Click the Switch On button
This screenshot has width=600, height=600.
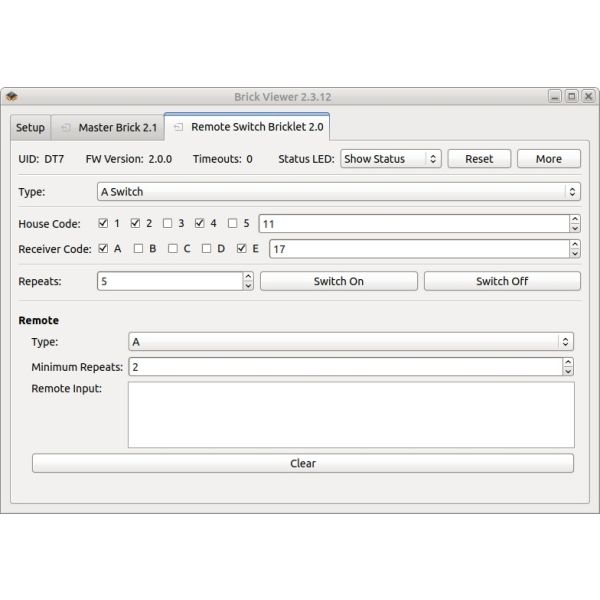coord(339,281)
